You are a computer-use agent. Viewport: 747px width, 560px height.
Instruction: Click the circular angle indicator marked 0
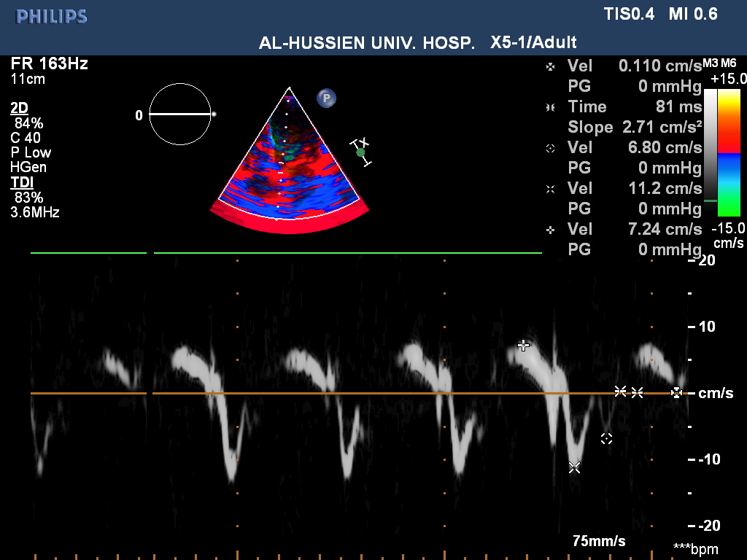coord(178,114)
